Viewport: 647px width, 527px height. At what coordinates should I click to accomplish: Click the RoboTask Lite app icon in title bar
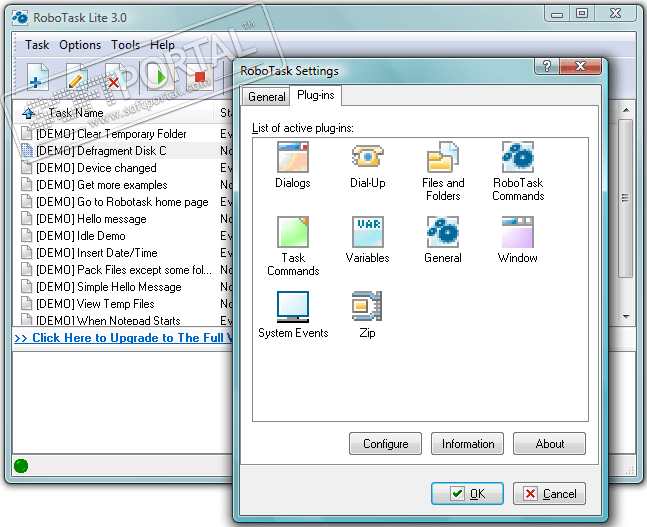(x=20, y=17)
